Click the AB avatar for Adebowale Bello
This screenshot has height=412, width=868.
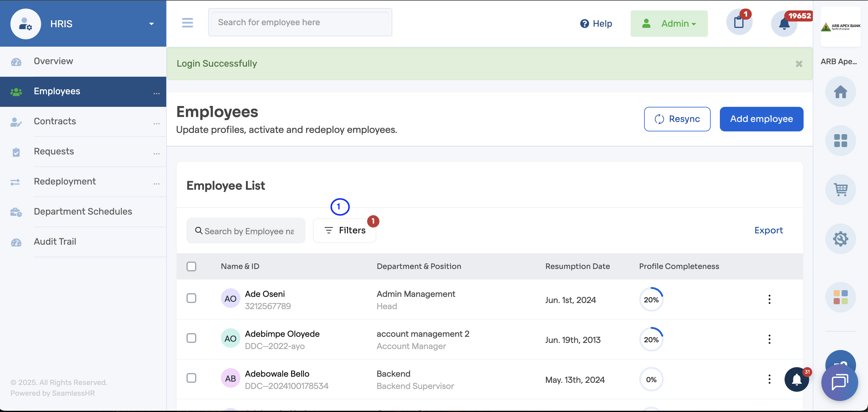click(230, 378)
